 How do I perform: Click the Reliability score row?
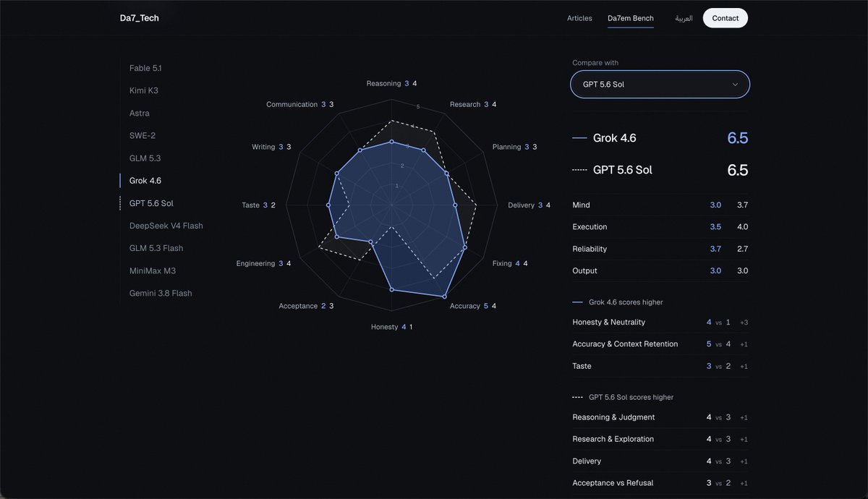(660, 249)
